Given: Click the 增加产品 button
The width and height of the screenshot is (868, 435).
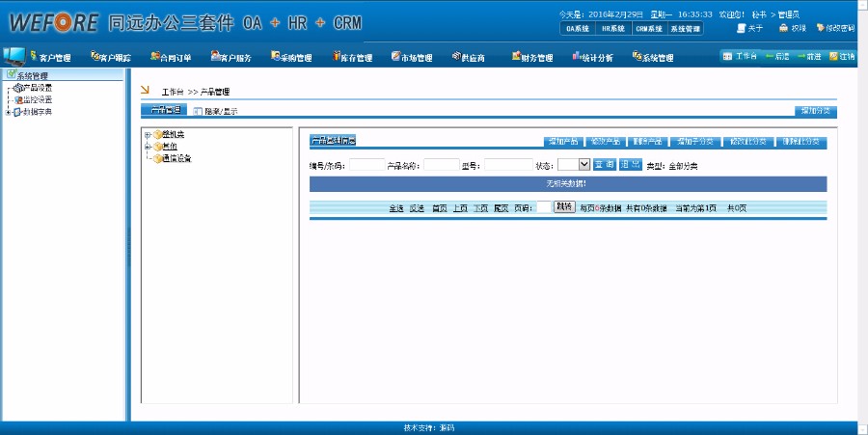Looking at the screenshot, I should [x=563, y=142].
